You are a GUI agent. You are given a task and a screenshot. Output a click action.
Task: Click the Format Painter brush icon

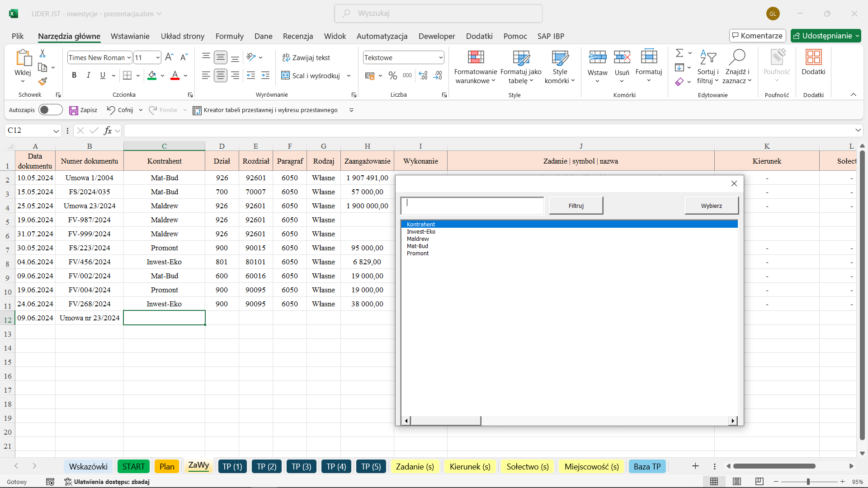42,82
